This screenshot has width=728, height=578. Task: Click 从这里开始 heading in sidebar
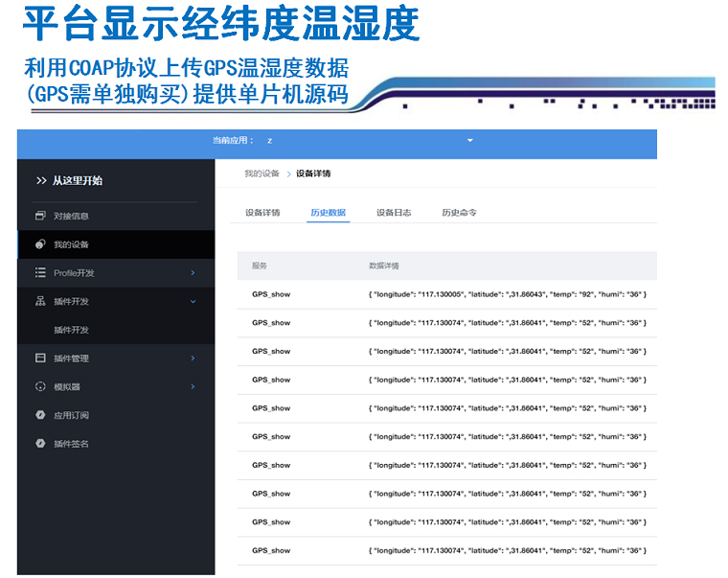click(78, 181)
